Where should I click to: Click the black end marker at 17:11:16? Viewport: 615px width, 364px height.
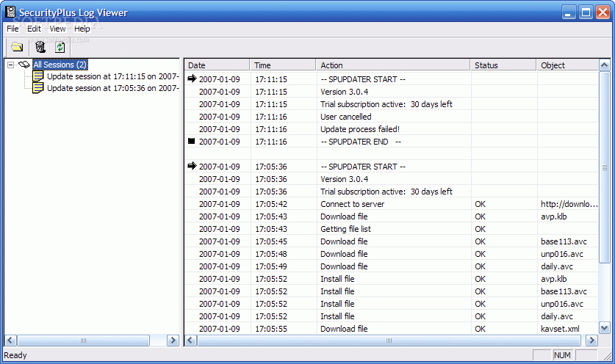point(191,141)
